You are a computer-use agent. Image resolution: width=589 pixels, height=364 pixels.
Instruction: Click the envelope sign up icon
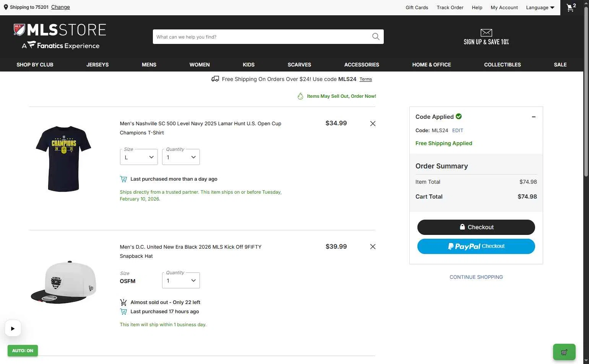pos(486,33)
